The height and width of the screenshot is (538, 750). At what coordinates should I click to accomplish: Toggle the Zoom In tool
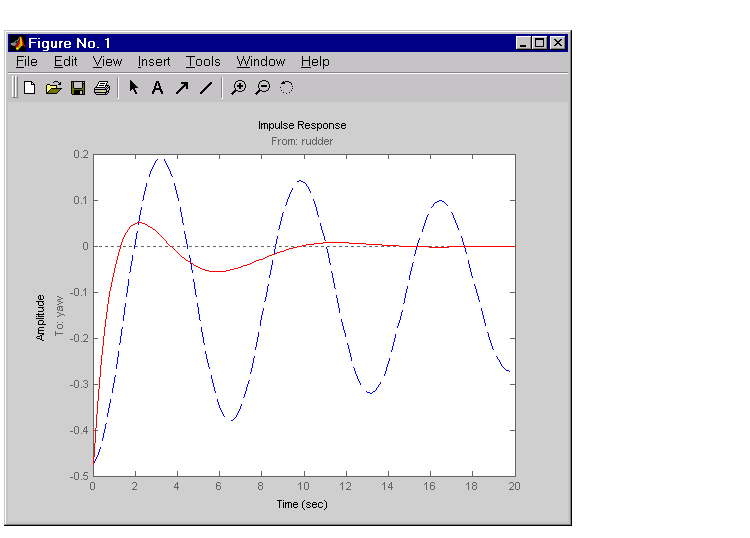[238, 88]
